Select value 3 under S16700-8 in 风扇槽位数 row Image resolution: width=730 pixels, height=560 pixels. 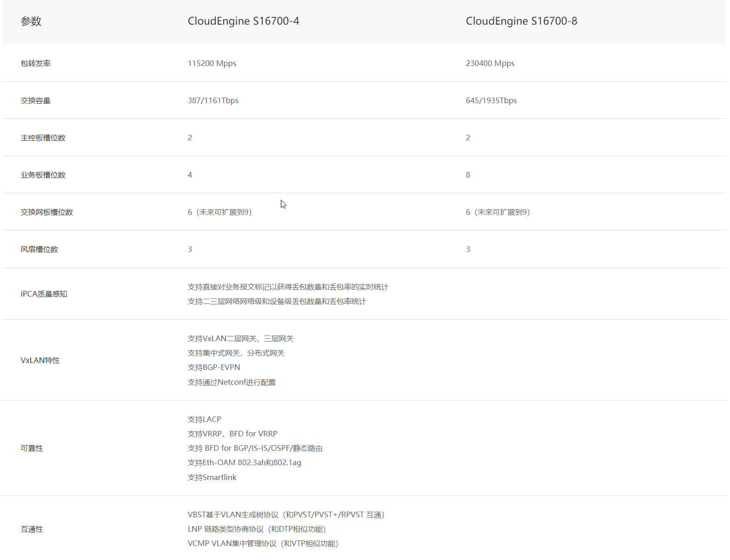[468, 249]
